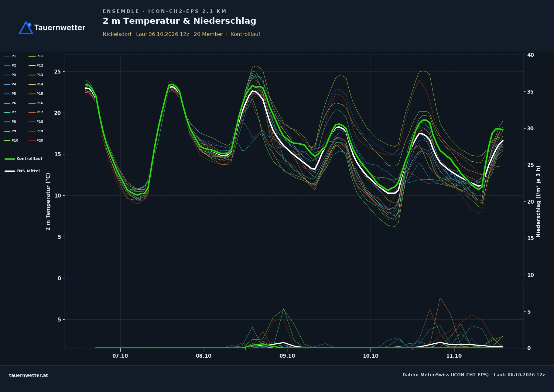
Task: Toggle the ENS-Mittel legend entry
Action: (22, 171)
